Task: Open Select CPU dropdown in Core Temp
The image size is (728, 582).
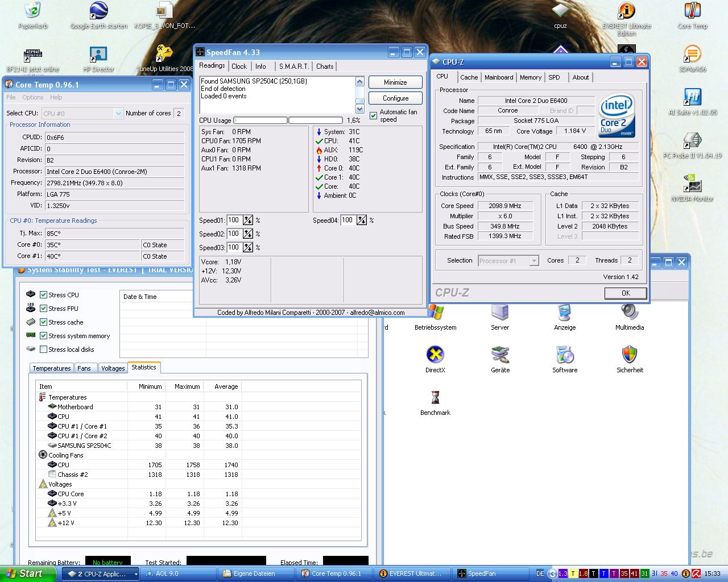Action: pyautogui.click(x=118, y=113)
